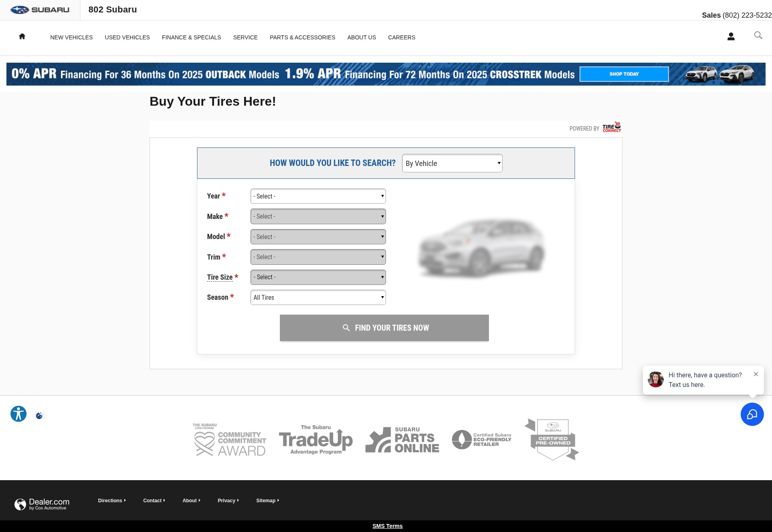Open the Make select dropdown
Image resolution: width=772 pixels, height=532 pixels.
point(318,216)
